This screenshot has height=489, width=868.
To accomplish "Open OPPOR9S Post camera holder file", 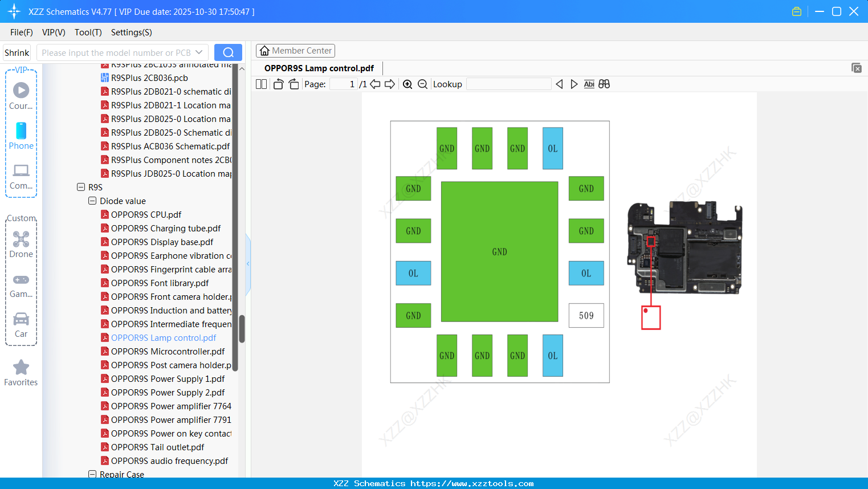I will pyautogui.click(x=166, y=365).
